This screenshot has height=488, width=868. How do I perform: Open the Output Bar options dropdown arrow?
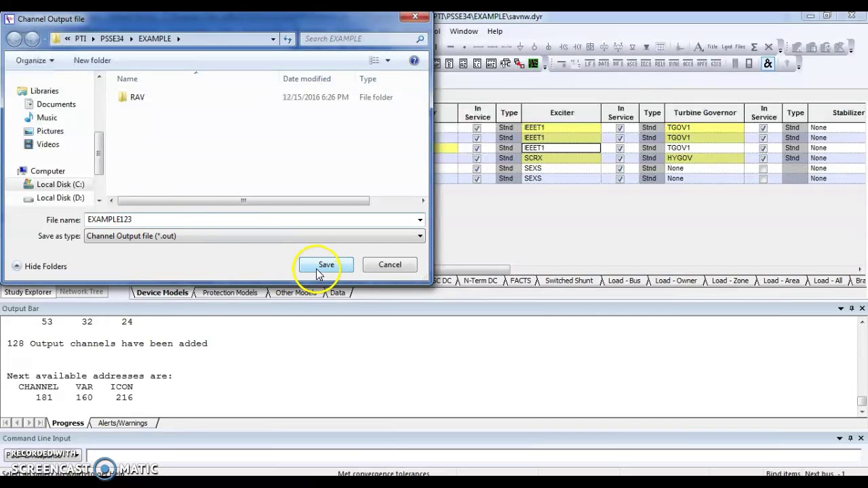click(841, 308)
